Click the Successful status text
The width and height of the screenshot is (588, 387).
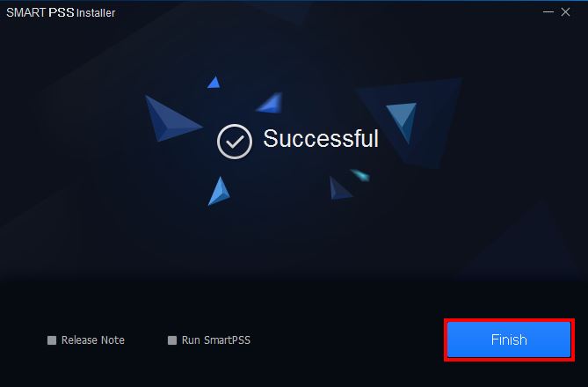321,138
